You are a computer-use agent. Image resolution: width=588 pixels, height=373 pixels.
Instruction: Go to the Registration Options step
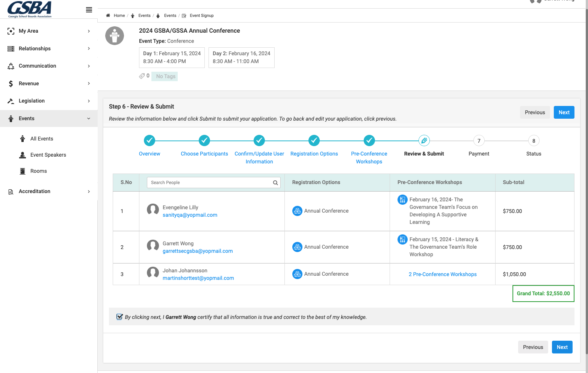coord(314,154)
